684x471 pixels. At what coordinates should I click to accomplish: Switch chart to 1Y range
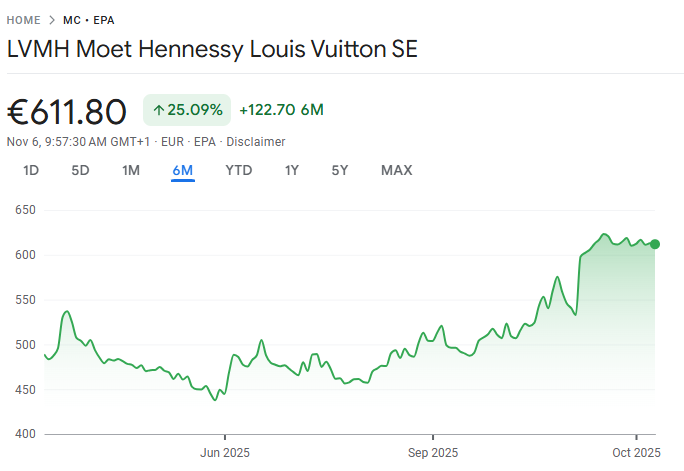click(292, 170)
